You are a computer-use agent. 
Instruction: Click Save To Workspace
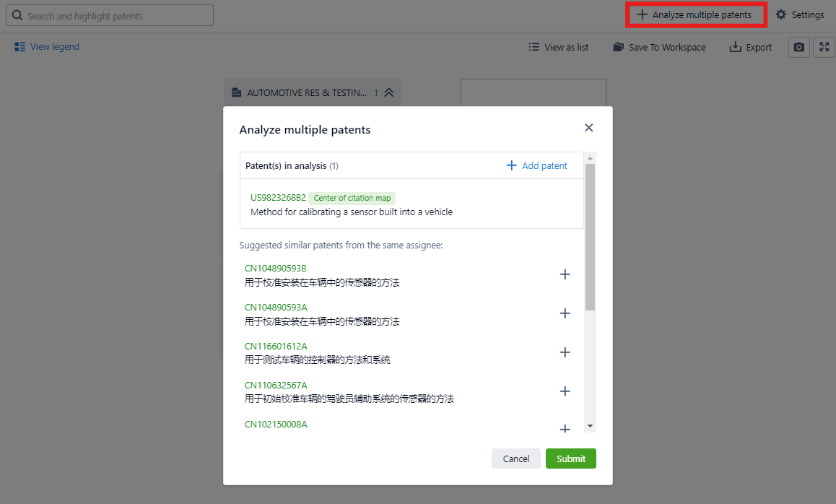click(659, 48)
